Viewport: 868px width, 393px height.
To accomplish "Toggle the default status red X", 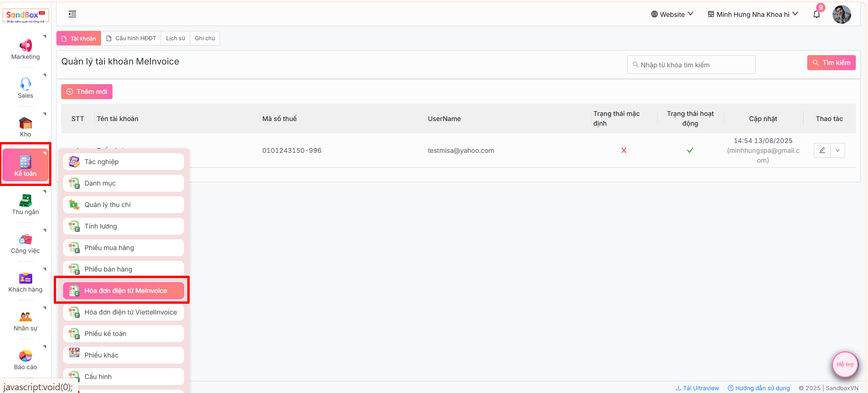I will (x=624, y=150).
